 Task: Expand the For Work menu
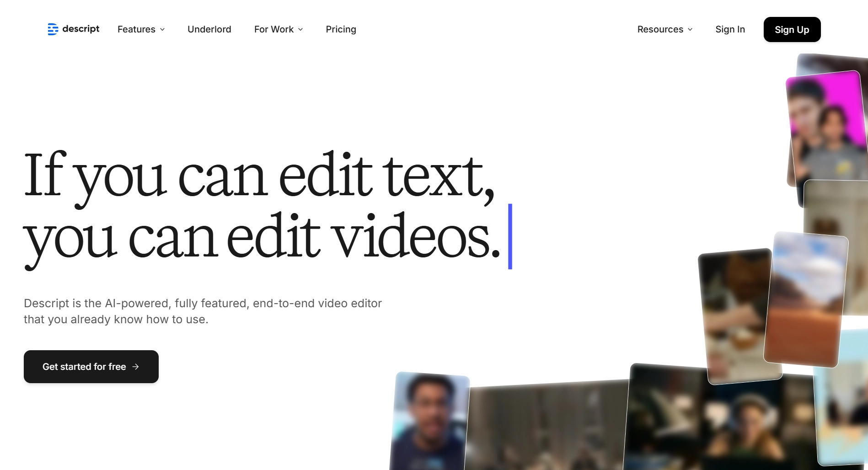point(279,29)
